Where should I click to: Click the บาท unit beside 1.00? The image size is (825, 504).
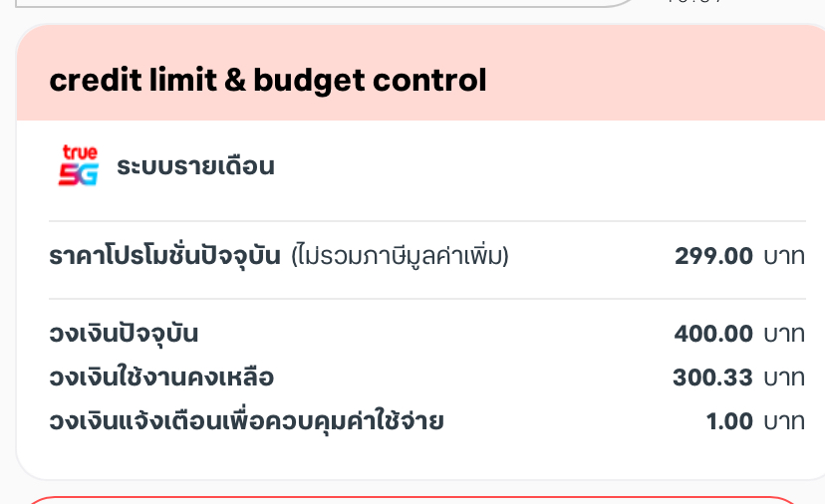[784, 421]
